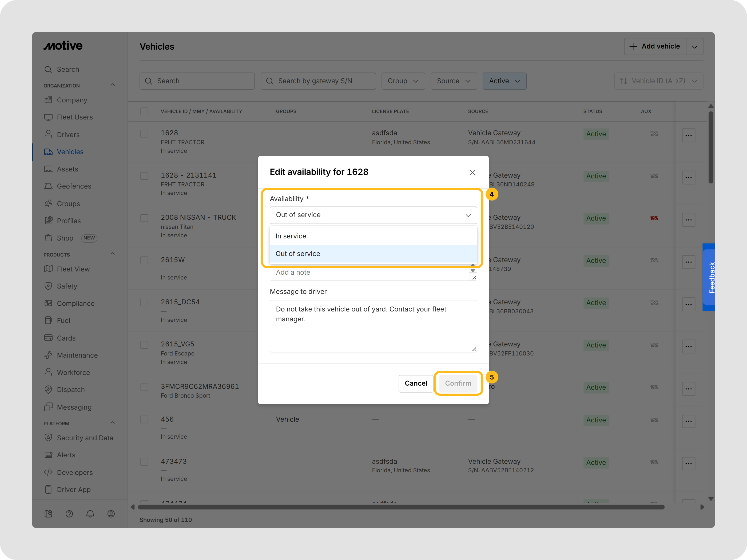Viewport: 747px width, 560px height.
Task: Close the Edit availability dialog
Action: click(472, 173)
